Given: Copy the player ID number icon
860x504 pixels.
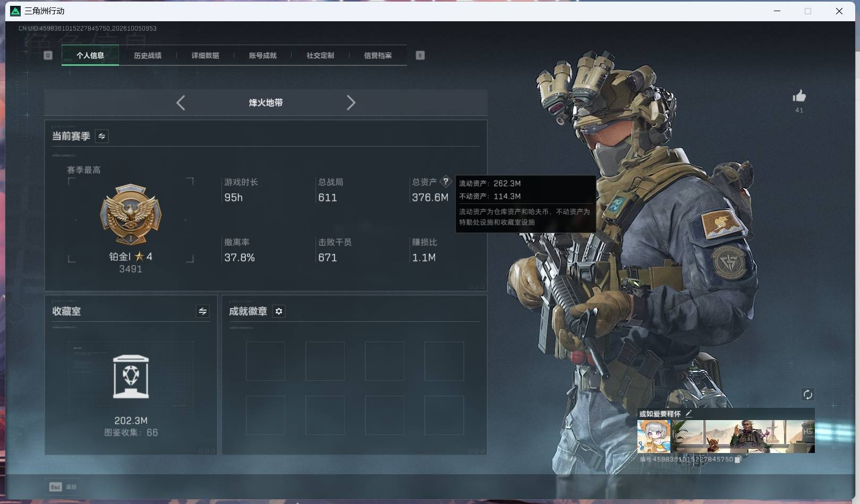Looking at the screenshot, I should pyautogui.click(x=737, y=459).
